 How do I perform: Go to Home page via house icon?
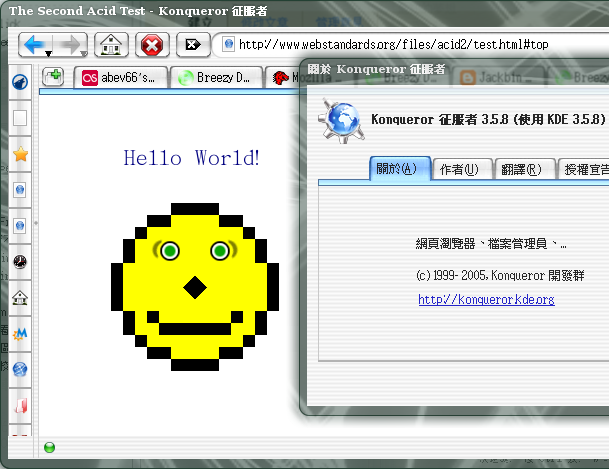[111, 45]
